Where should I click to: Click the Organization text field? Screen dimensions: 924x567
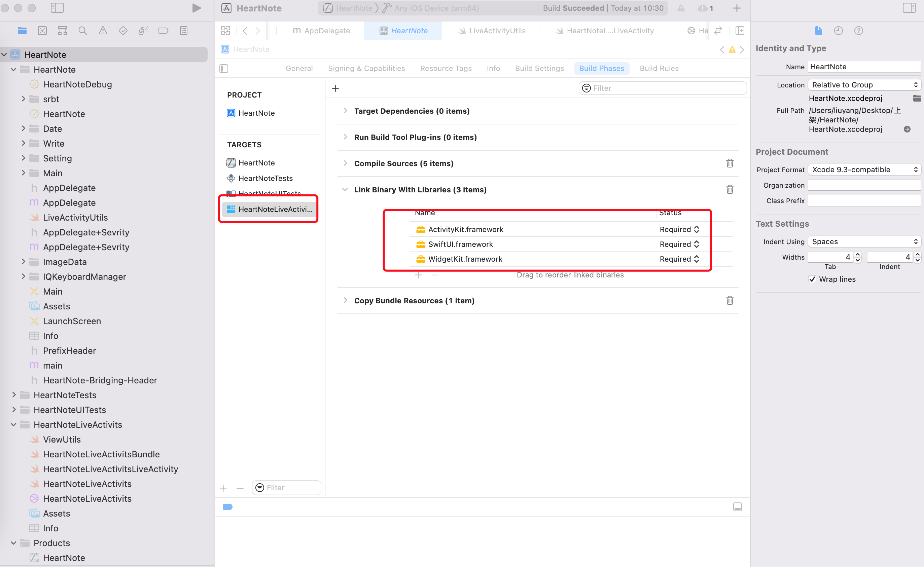click(x=864, y=185)
